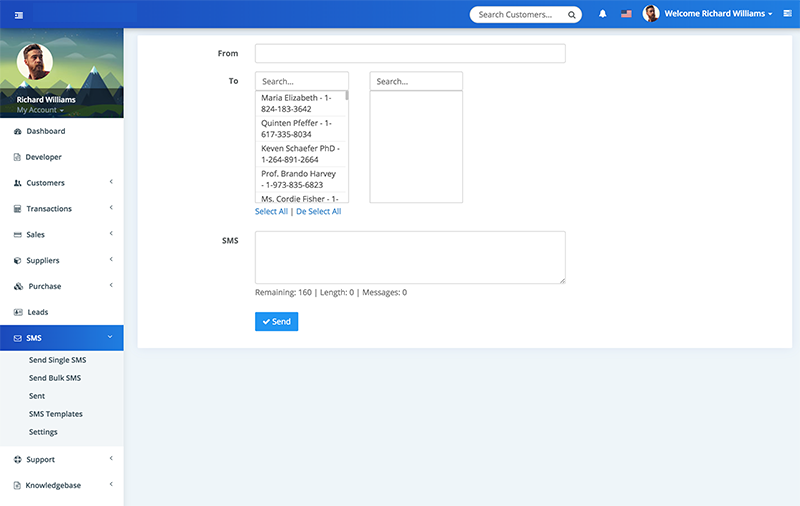The image size is (800, 506).
Task: Go to Send Bulk SMS
Action: 55,378
